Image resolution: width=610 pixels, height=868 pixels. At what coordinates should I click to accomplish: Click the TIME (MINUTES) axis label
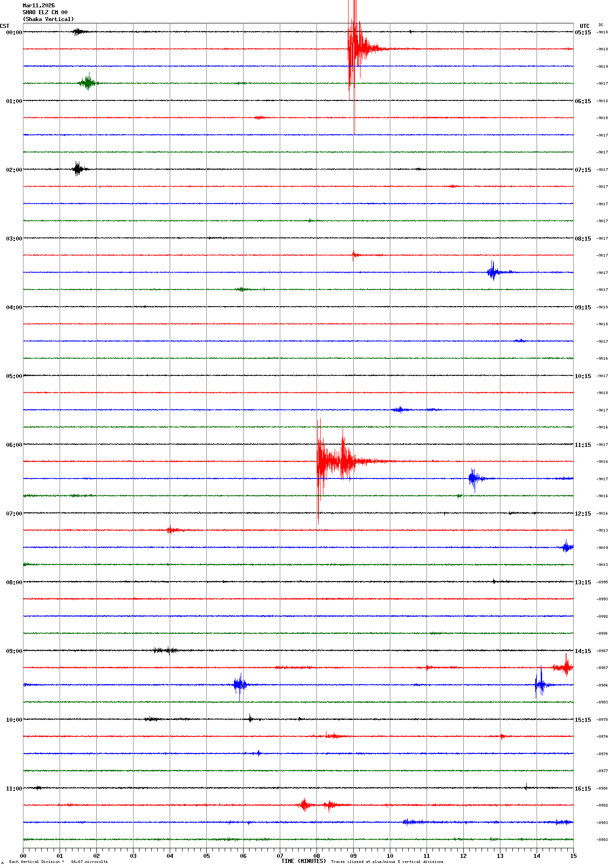click(304, 861)
